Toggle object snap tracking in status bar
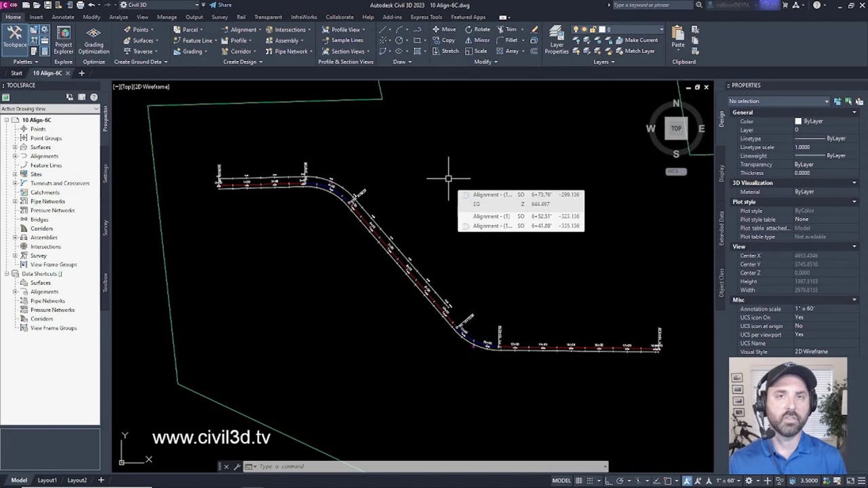Image resolution: width=868 pixels, height=488 pixels. [656, 481]
